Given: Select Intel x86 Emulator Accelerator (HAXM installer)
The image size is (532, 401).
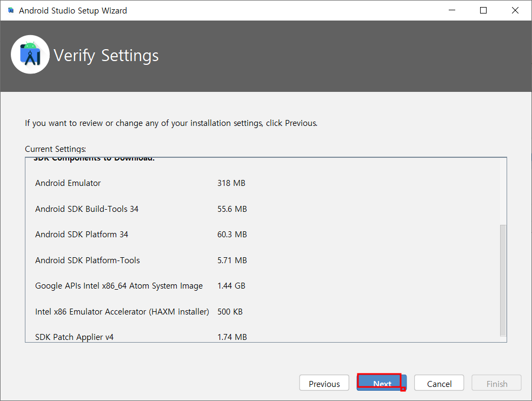Looking at the screenshot, I should pyautogui.click(x=122, y=312).
